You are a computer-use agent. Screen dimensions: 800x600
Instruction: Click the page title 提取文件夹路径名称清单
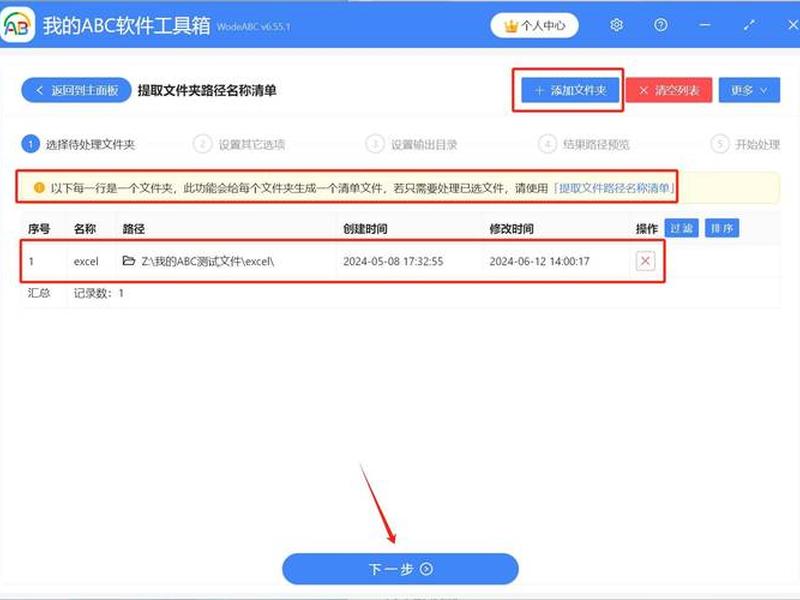[207, 90]
